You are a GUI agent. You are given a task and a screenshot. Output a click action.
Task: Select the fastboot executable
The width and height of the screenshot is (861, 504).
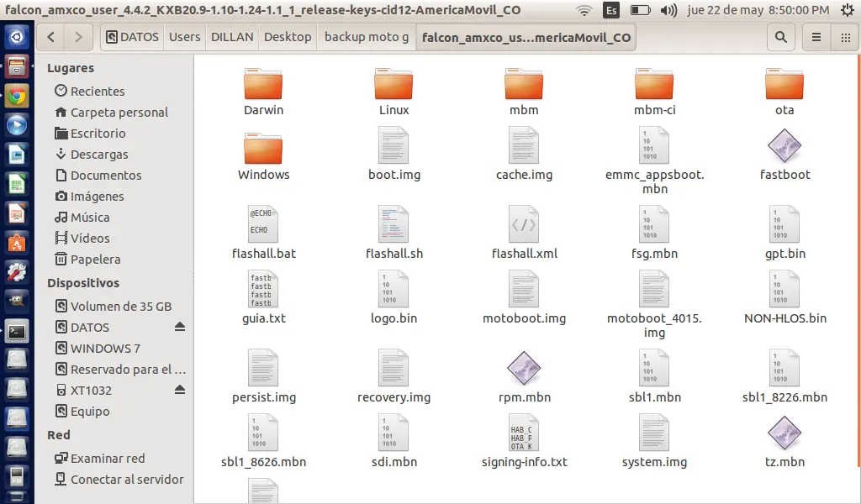[x=784, y=154]
